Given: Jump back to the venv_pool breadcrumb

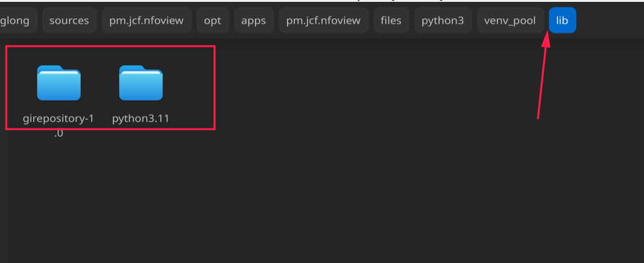Looking at the screenshot, I should pos(511,20).
